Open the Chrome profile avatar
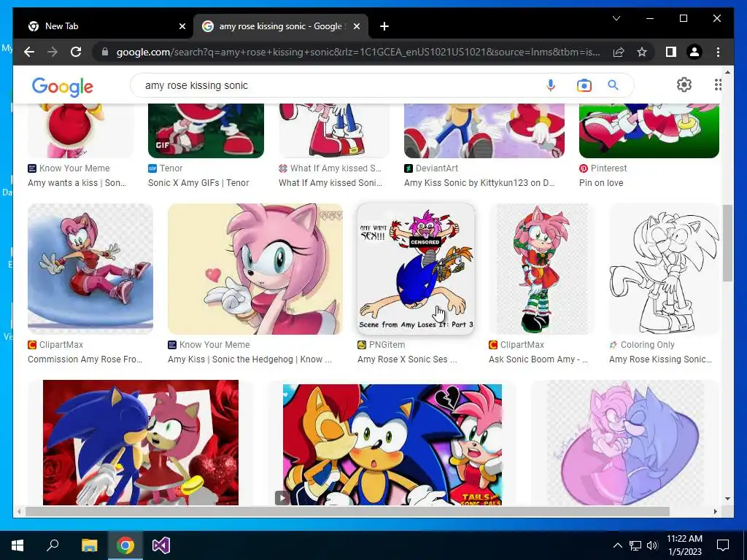The width and height of the screenshot is (747, 560). [x=694, y=52]
